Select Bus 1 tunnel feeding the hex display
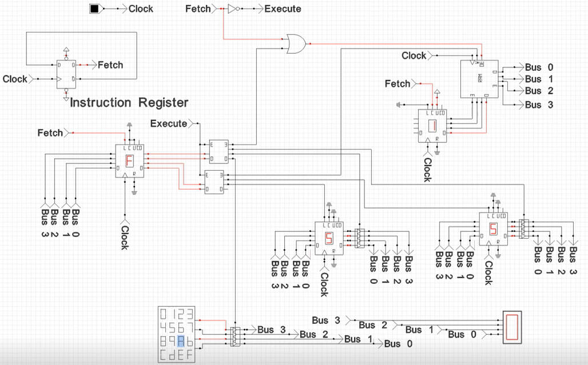This screenshot has height=365, width=588. pos(423,330)
